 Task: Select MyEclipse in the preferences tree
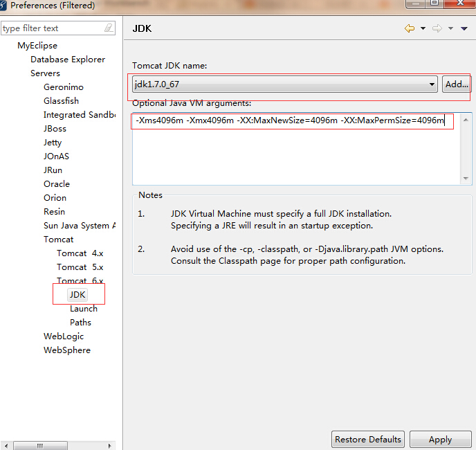pyautogui.click(x=37, y=46)
